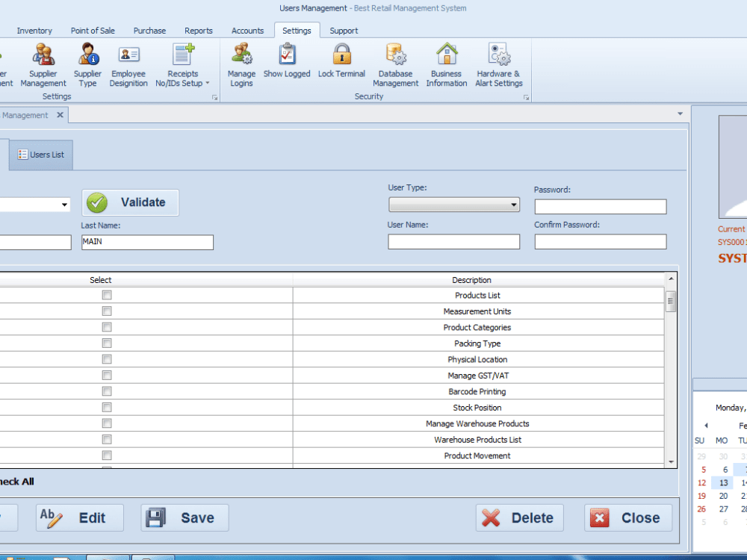The image size is (747, 560).
Task: Check the Select box for Products List
Action: pos(106,295)
